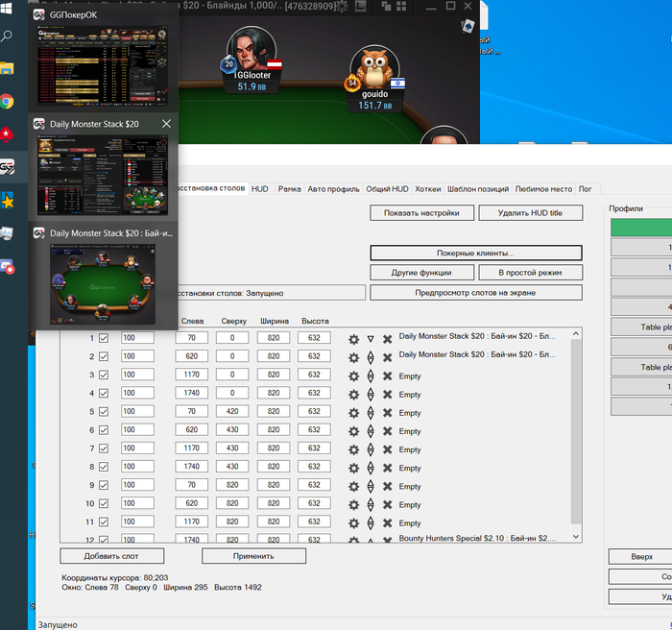Select GGПокерОК window thumbnail preview
This screenshot has height=630, width=672.
(x=103, y=65)
